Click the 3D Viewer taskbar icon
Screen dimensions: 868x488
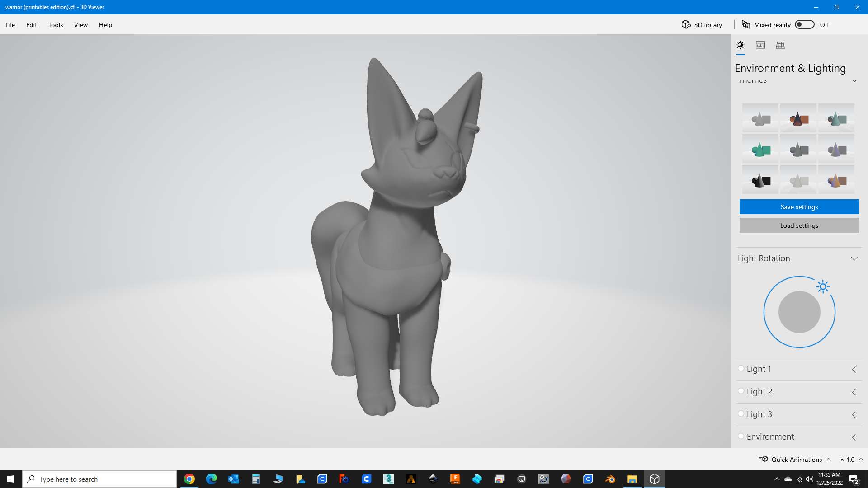click(x=655, y=479)
